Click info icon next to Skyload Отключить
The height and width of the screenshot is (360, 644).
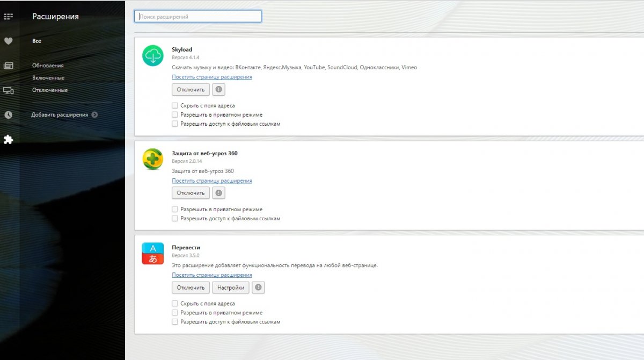(x=218, y=89)
